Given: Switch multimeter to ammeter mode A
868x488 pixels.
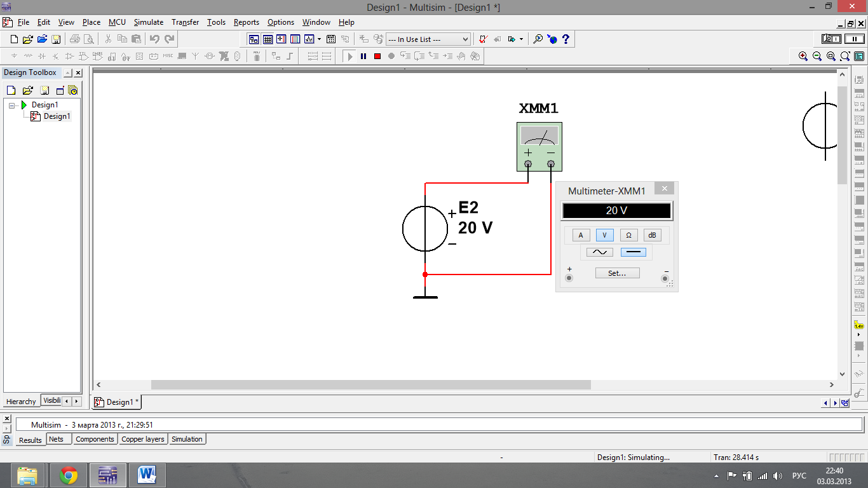Looking at the screenshot, I should tap(581, 235).
